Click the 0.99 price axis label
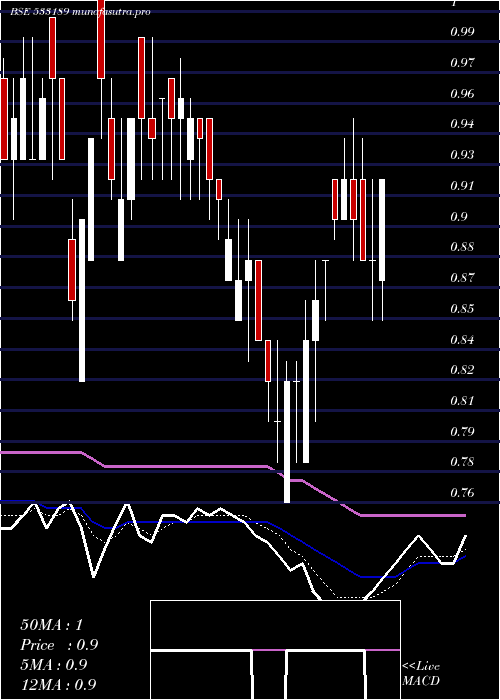This screenshot has height=700, width=500. tap(462, 32)
